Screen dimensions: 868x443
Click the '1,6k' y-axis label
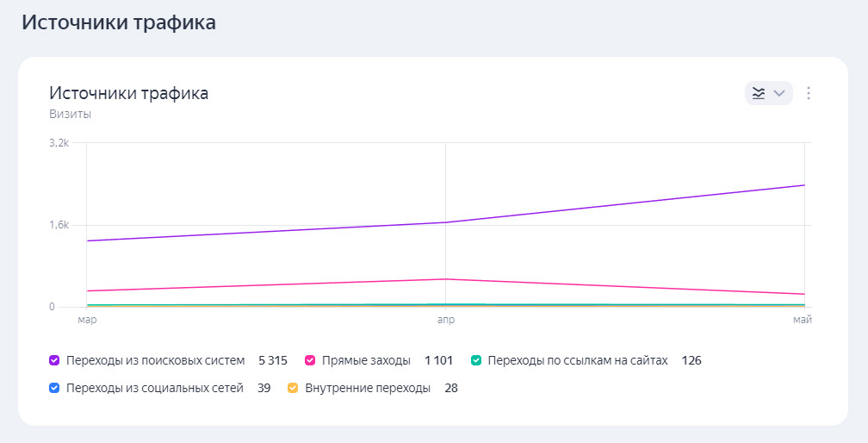click(x=58, y=225)
